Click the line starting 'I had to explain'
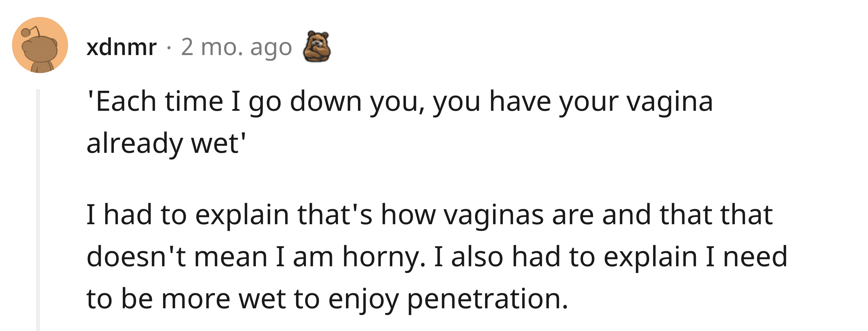This screenshot has height=331, width=868. pyautogui.click(x=429, y=215)
